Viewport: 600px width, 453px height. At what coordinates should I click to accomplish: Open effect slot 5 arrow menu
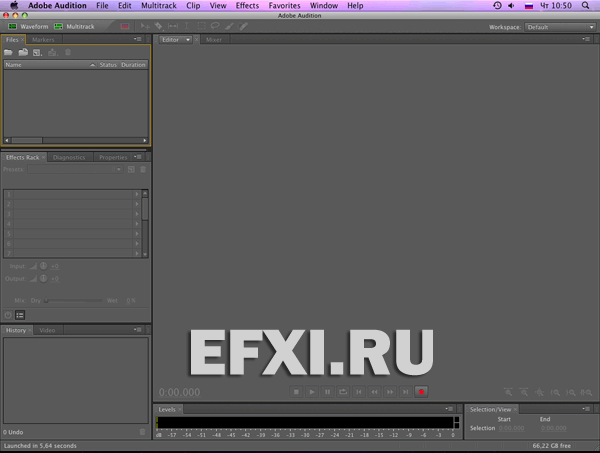(137, 233)
